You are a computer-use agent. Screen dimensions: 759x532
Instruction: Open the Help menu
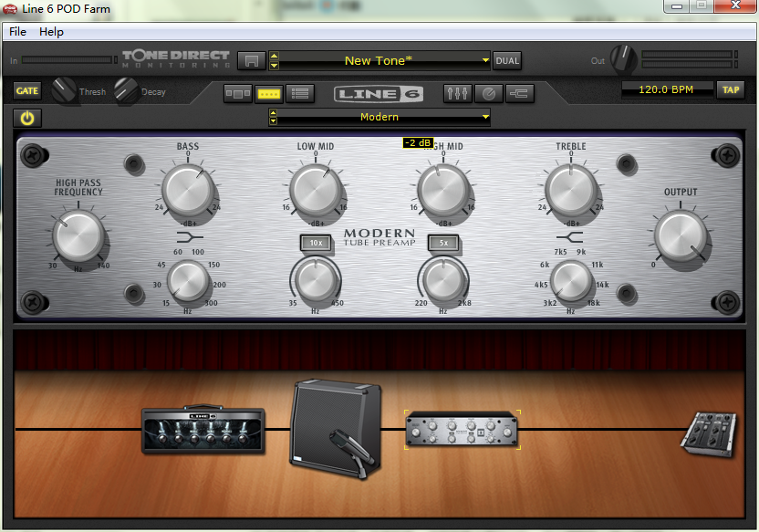51,32
